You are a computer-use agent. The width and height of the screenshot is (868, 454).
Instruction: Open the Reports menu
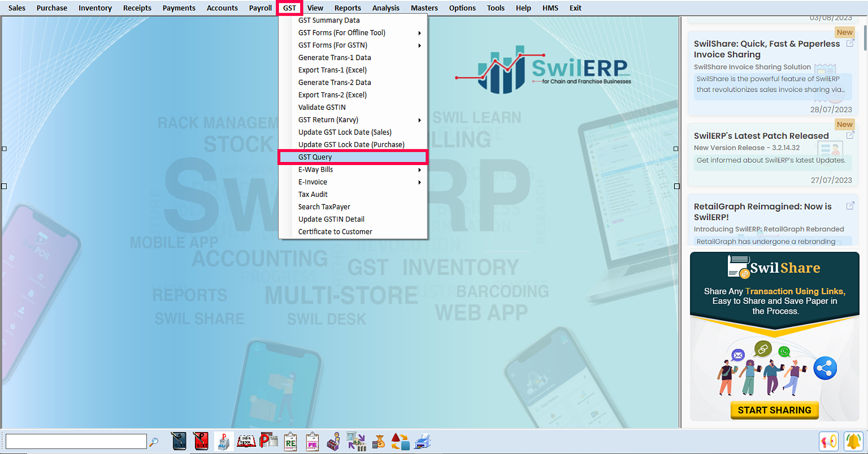click(x=348, y=8)
